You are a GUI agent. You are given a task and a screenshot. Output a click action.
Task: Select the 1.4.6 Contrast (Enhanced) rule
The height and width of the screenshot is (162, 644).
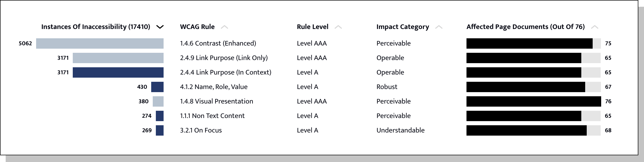pos(218,43)
